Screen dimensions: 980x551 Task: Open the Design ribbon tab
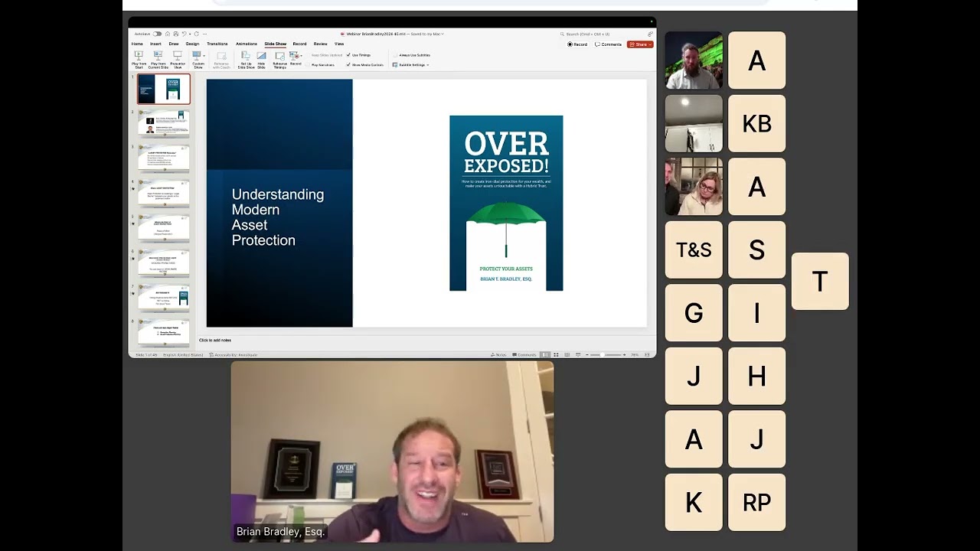pyautogui.click(x=192, y=44)
